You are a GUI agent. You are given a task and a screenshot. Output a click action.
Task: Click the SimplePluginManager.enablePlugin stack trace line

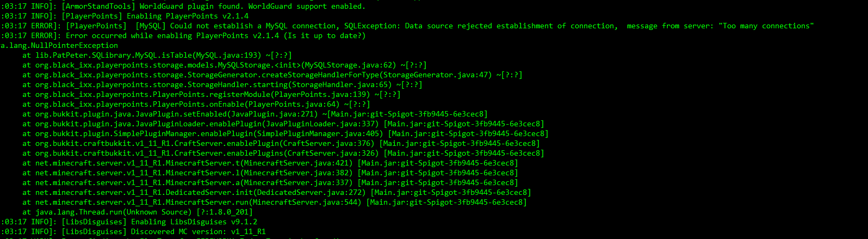pyautogui.click(x=285, y=134)
